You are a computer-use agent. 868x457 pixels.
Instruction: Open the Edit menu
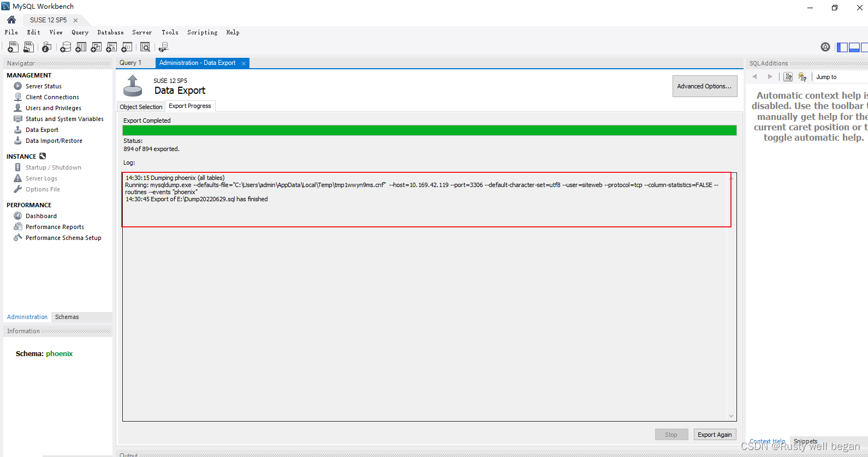pos(34,32)
